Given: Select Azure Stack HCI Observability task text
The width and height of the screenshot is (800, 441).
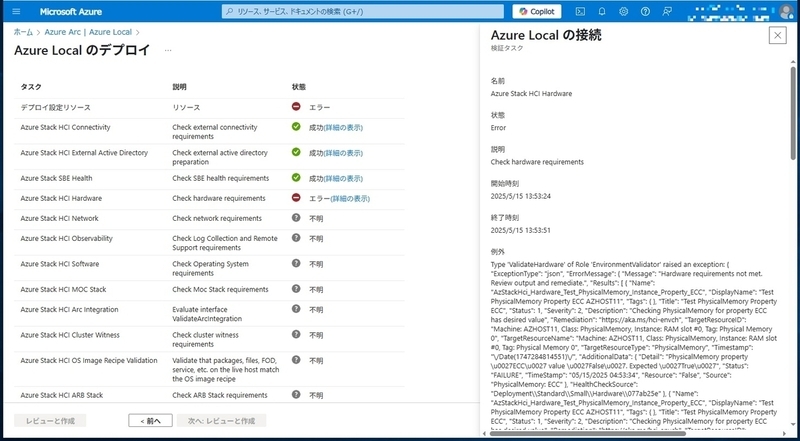Looking at the screenshot, I should 66,238.
